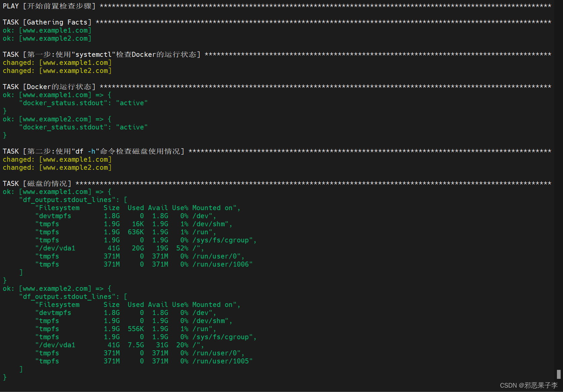Screen dimensions: 563x392
Task: Click the tmpfs row with 16K used
Action: (134, 224)
